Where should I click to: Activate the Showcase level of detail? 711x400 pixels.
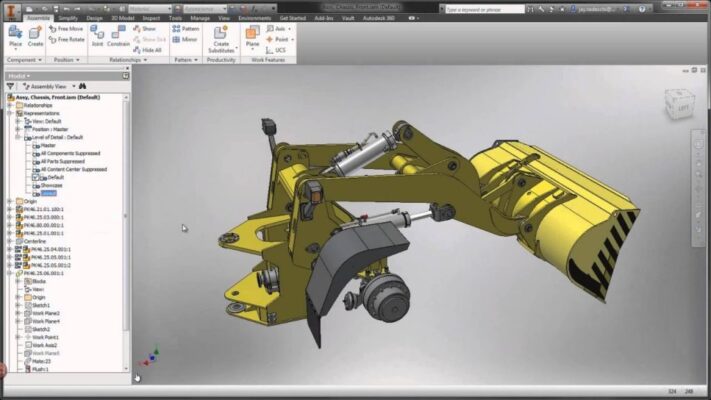pyautogui.click(x=51, y=185)
